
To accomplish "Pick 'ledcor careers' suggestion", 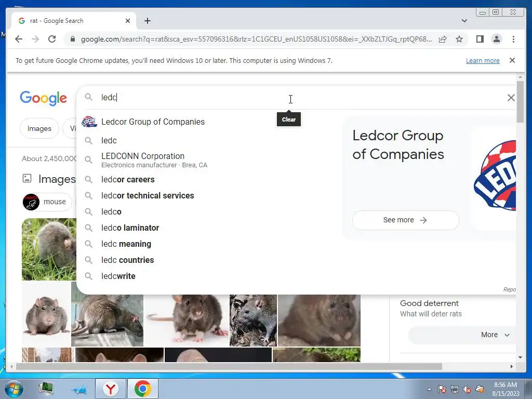I will pos(209,179).
